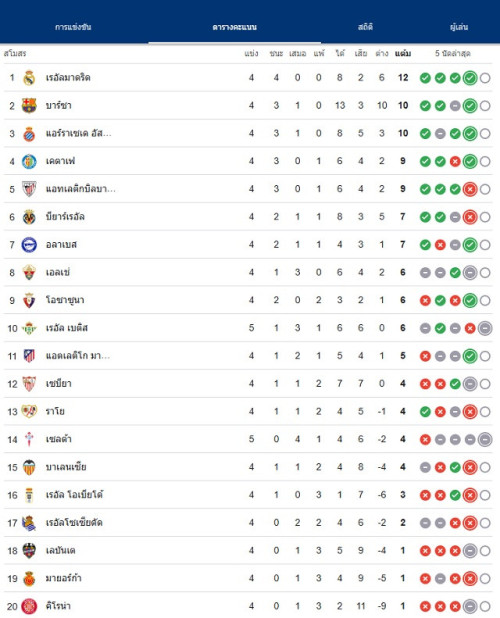This screenshot has height=618, width=500.
Task: Click the Real Madrid club crest
Action: point(29,78)
